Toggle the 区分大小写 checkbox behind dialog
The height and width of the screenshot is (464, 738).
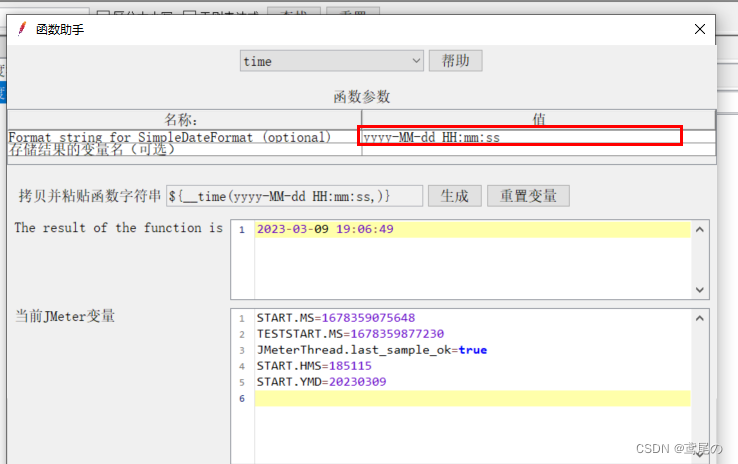[x=103, y=15]
